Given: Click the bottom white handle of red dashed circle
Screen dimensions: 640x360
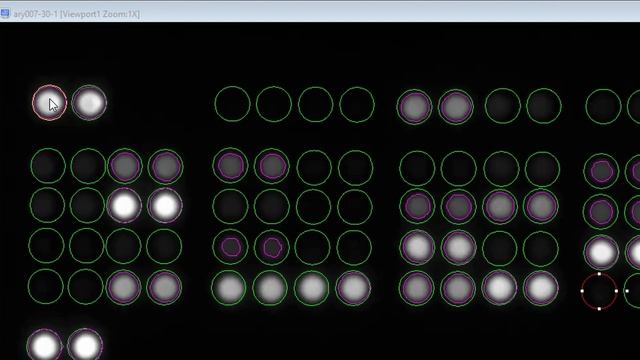Looking at the screenshot, I should coord(599,309).
